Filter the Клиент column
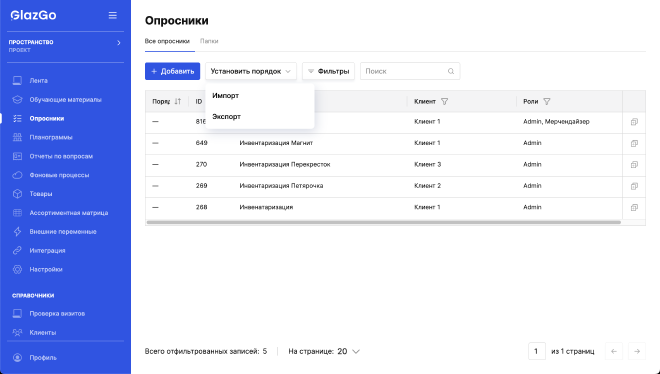The image size is (660, 374). (444, 101)
